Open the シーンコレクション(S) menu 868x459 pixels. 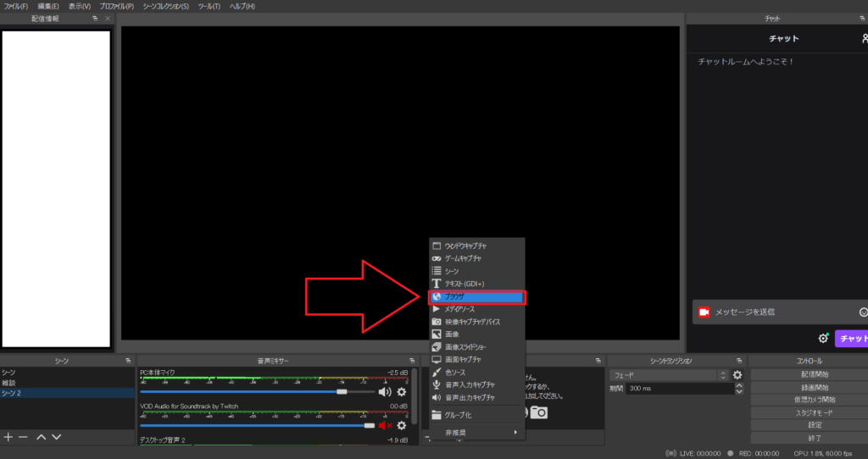click(165, 7)
